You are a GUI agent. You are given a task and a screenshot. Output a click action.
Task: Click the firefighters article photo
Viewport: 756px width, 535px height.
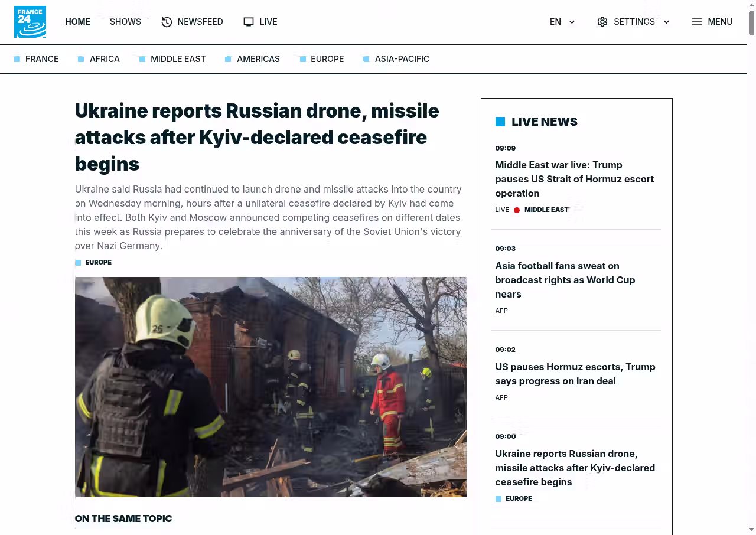271,387
